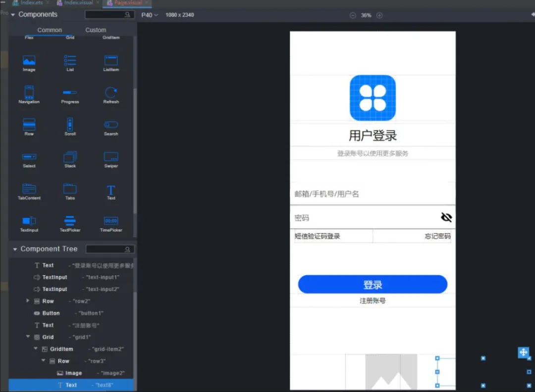Select the TextInput component icon
The image size is (535, 392).
29,221
